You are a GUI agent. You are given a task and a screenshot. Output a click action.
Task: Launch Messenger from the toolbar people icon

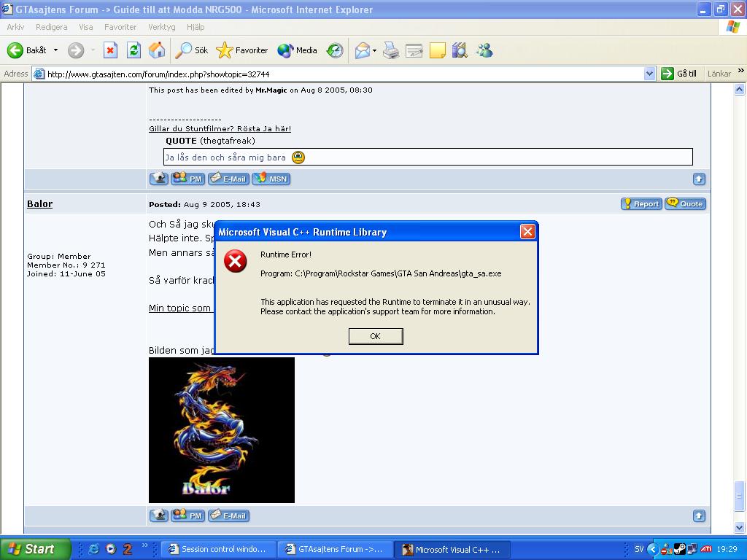(484, 50)
